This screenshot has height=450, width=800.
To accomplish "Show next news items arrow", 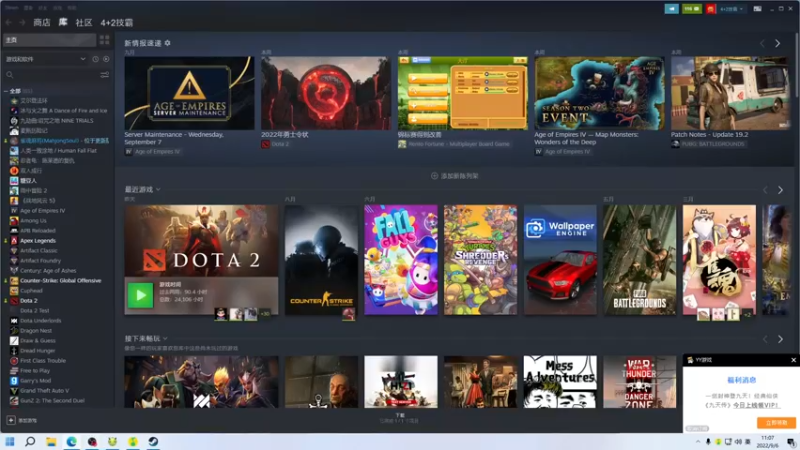I will [778, 44].
